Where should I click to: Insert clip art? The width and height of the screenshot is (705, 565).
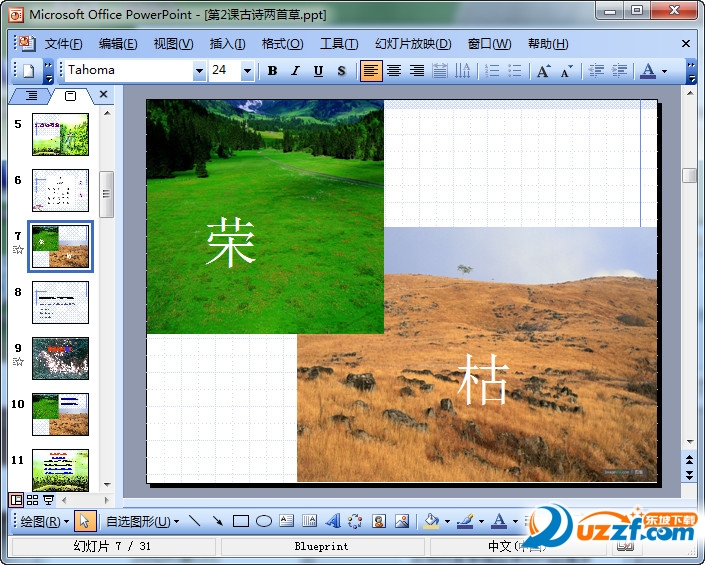point(379,521)
